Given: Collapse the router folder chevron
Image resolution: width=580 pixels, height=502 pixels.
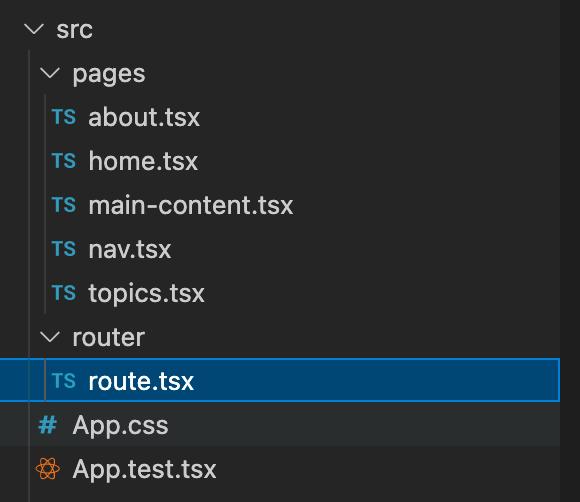Looking at the screenshot, I should click(x=50, y=337).
